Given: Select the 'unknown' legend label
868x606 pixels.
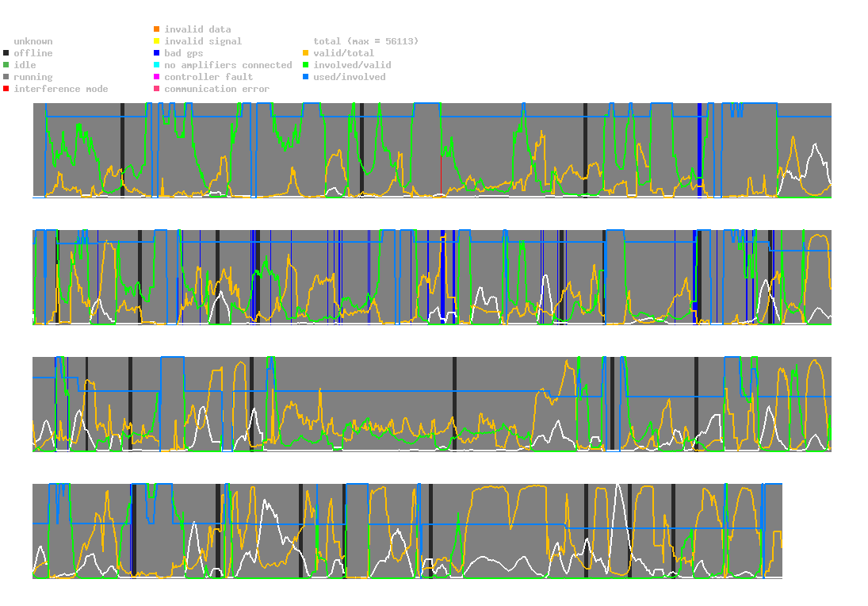Looking at the screenshot, I should (x=33, y=41).
